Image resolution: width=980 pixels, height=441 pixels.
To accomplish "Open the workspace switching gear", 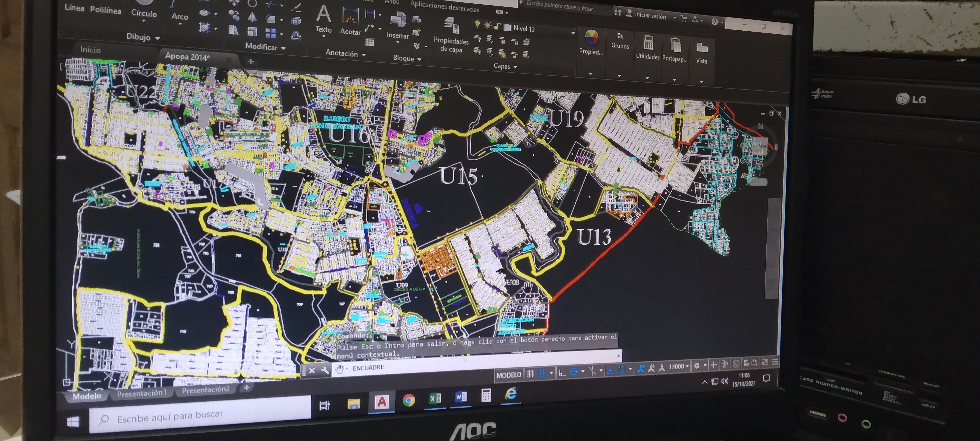I will coord(696,366).
